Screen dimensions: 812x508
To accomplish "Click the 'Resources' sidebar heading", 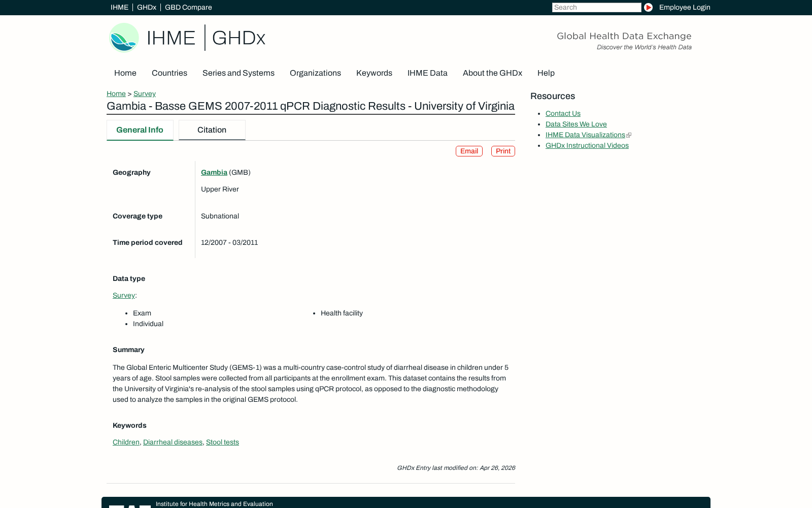I will pyautogui.click(x=553, y=96).
